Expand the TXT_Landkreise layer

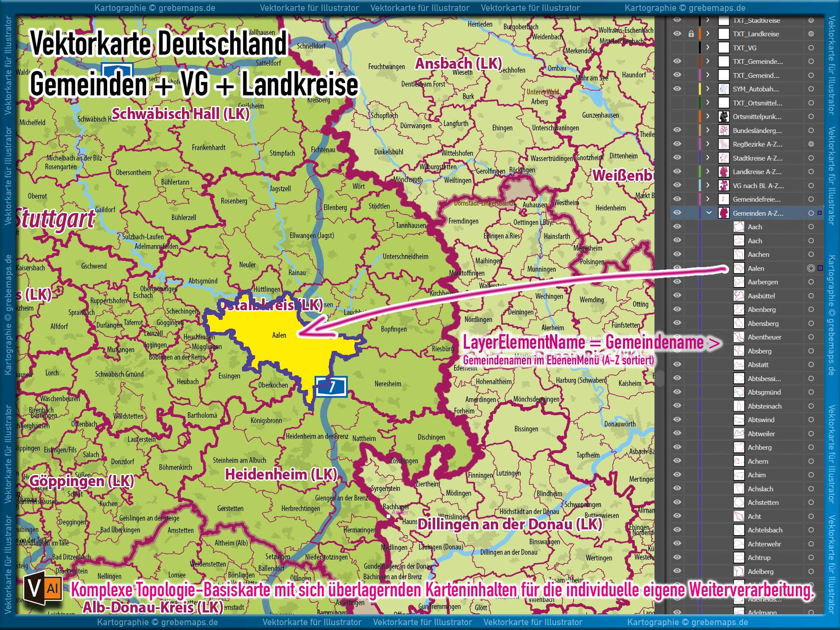pos(708,34)
